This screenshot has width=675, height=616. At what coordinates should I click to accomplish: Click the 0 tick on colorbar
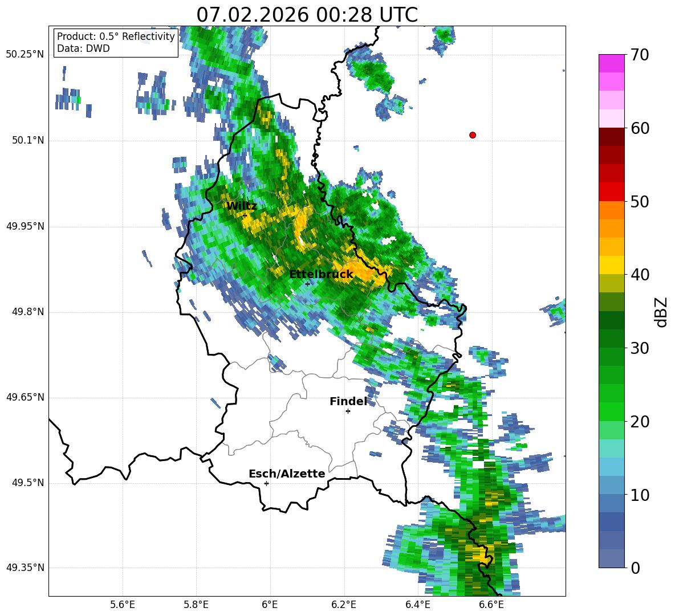(x=635, y=568)
